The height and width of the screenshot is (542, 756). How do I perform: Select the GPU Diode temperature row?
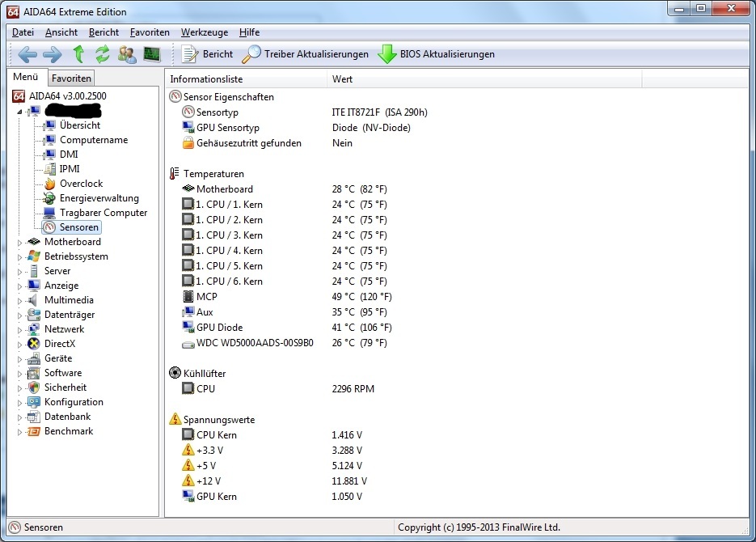coord(287,328)
